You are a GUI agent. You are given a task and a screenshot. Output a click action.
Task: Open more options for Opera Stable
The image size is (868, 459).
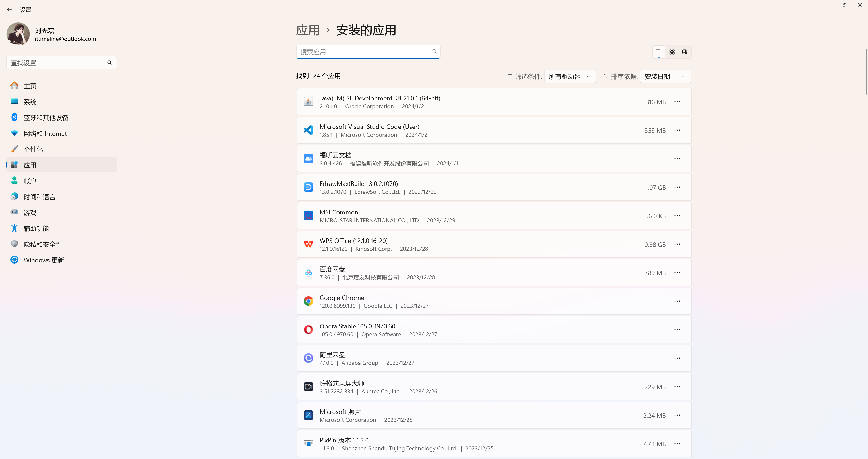pos(677,330)
